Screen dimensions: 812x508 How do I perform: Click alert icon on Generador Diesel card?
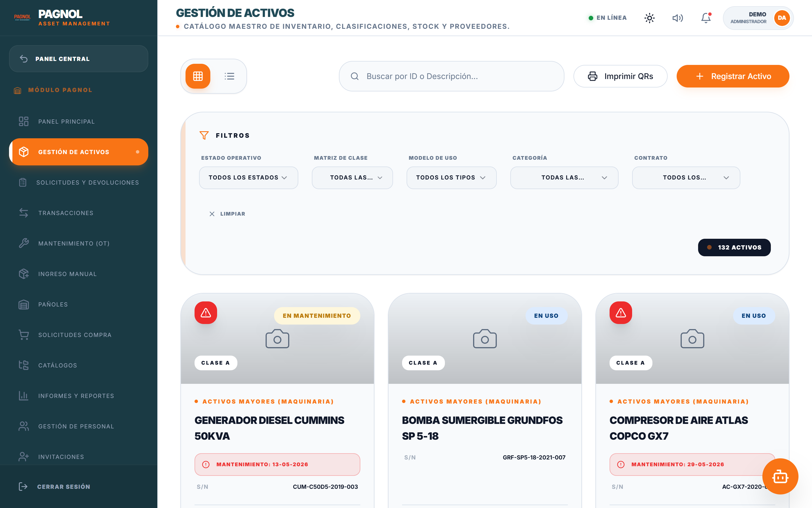click(x=206, y=313)
